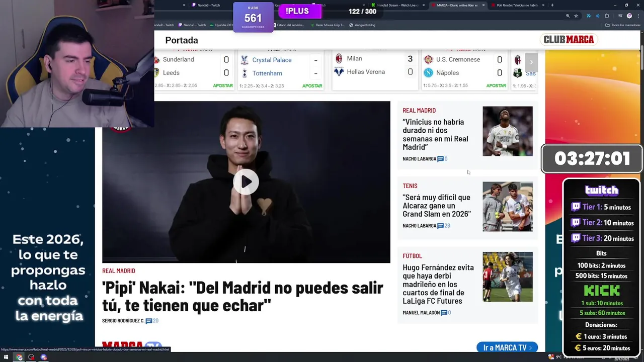Click APOSTAR under Sunderland–Leeds match
This screenshot has width=644, height=362.
[223, 86]
